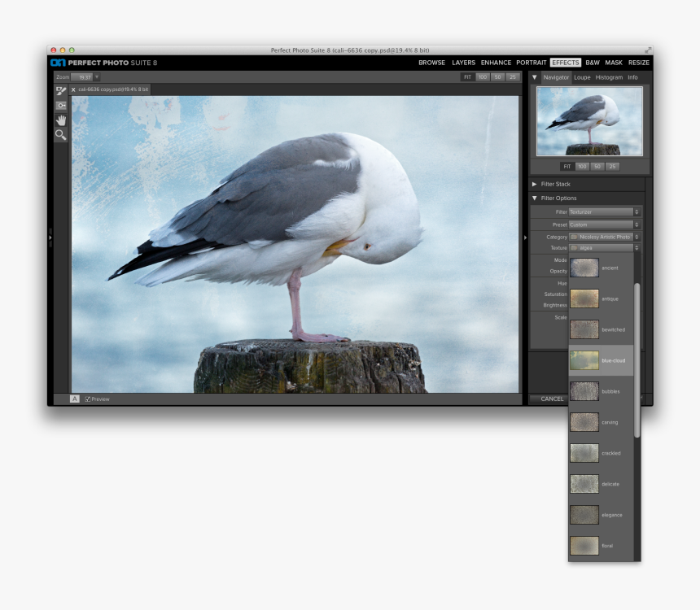Switch to the LAYERS module tab
The height and width of the screenshot is (610, 700).
(x=463, y=62)
